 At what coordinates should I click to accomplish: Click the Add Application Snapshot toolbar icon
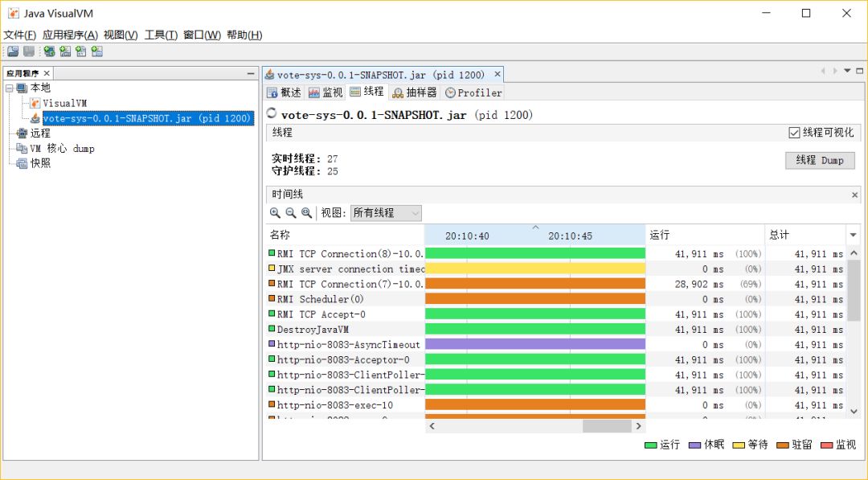tap(97, 51)
